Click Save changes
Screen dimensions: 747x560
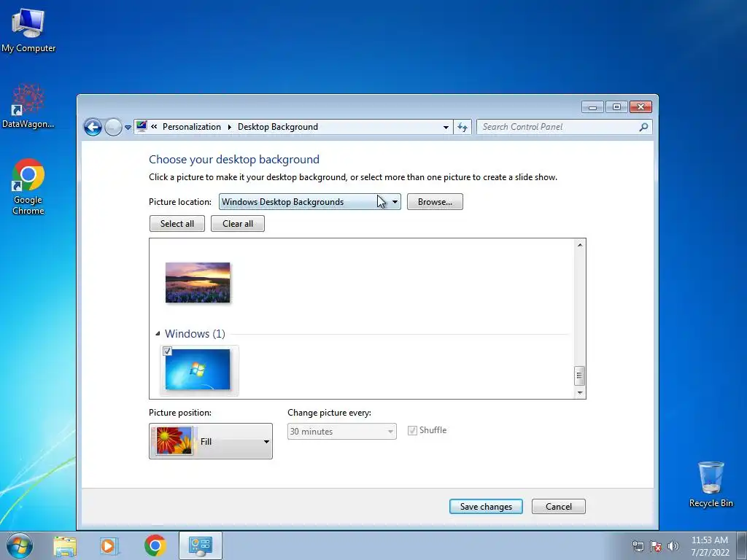pos(486,507)
